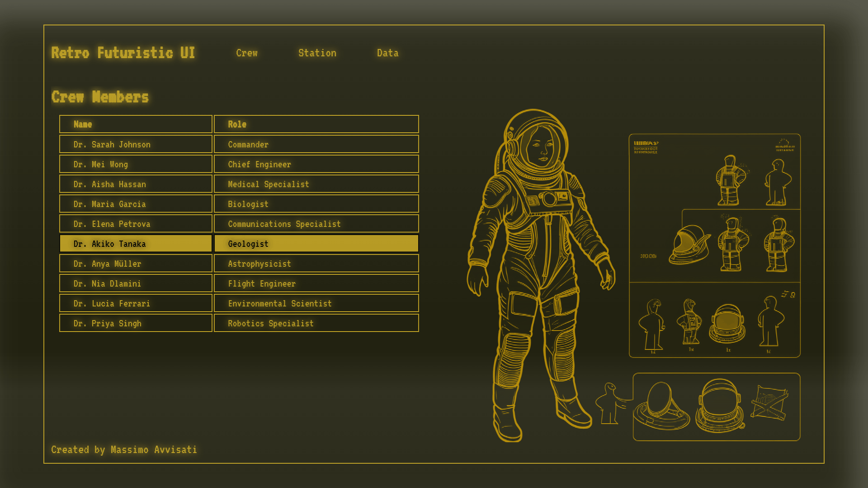
Task: Click the Communications Specialist role cell
Action: [x=316, y=224]
